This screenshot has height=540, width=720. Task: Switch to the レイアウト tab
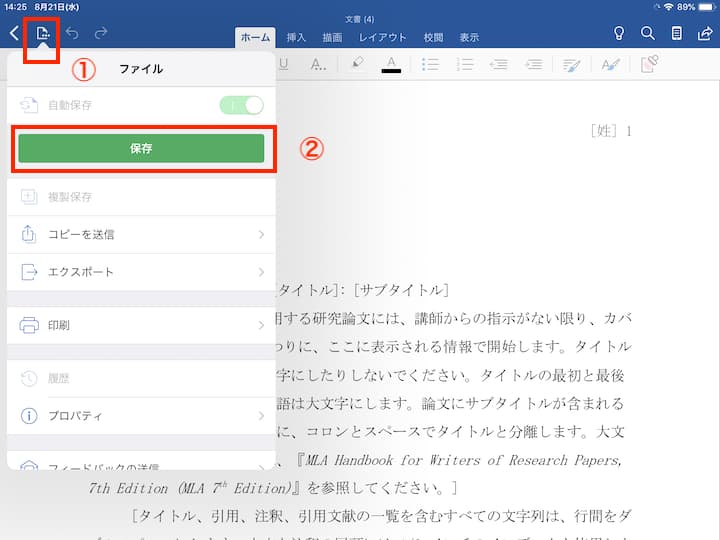382,37
